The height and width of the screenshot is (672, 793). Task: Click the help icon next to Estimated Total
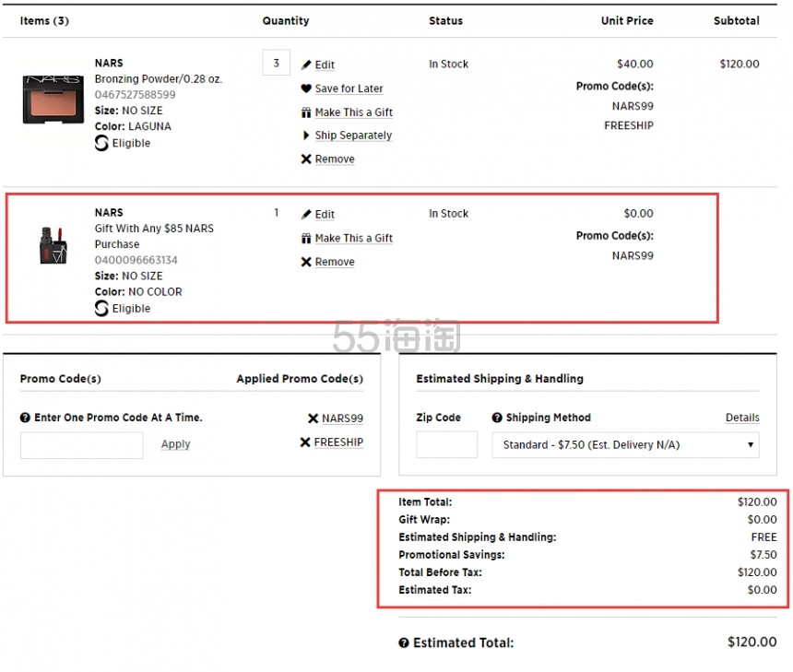(x=404, y=643)
